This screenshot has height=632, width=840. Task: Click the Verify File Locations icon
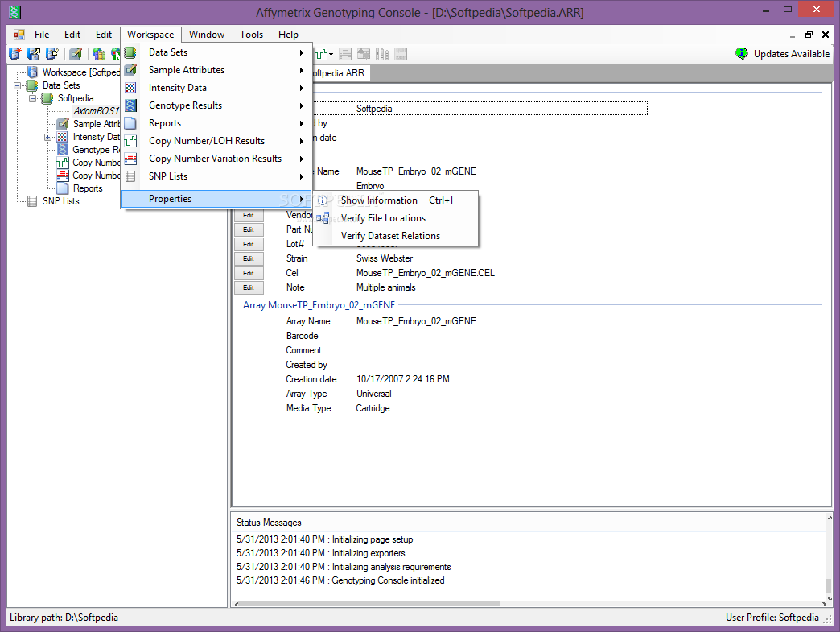click(323, 218)
